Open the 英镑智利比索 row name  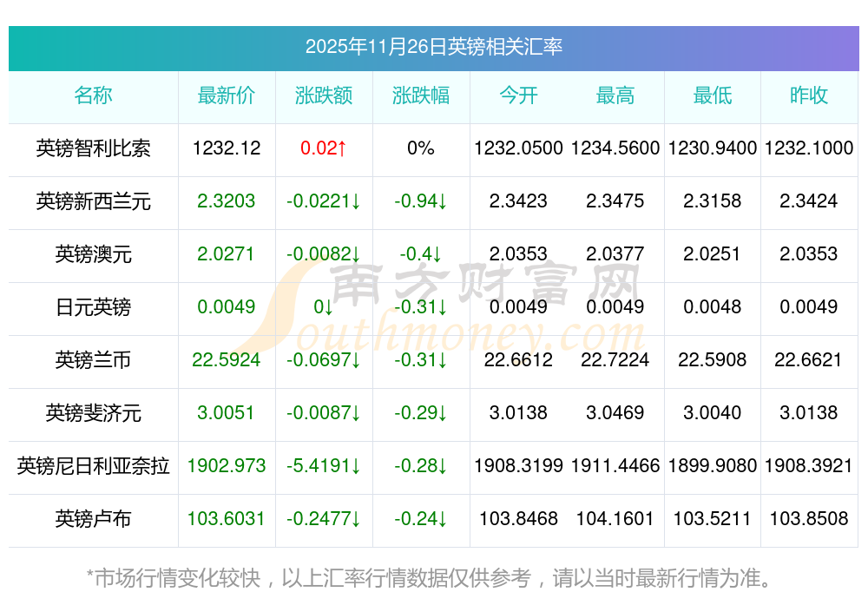(93, 148)
